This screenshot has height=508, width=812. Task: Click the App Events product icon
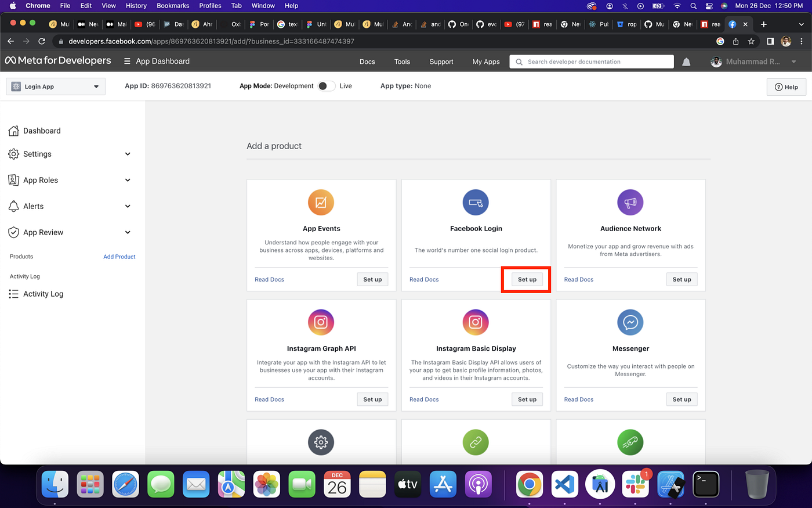[321, 203]
